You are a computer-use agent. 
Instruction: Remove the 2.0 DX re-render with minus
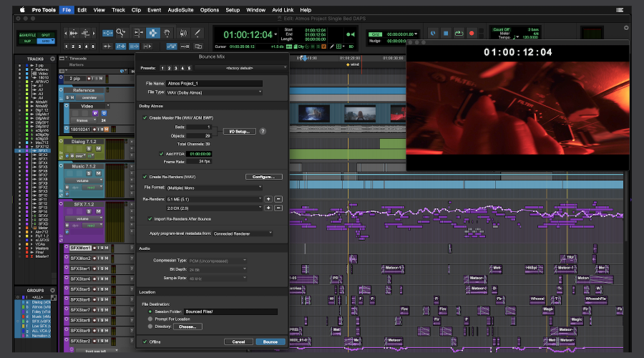point(278,208)
